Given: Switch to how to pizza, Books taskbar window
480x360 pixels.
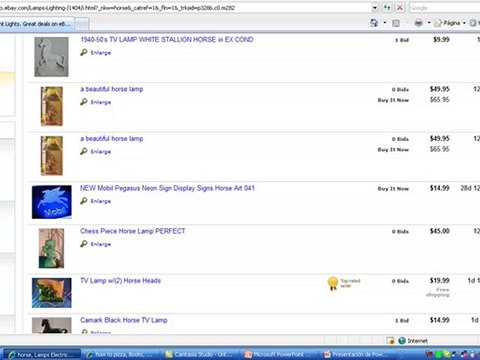Looking at the screenshot, I should tap(121, 355).
